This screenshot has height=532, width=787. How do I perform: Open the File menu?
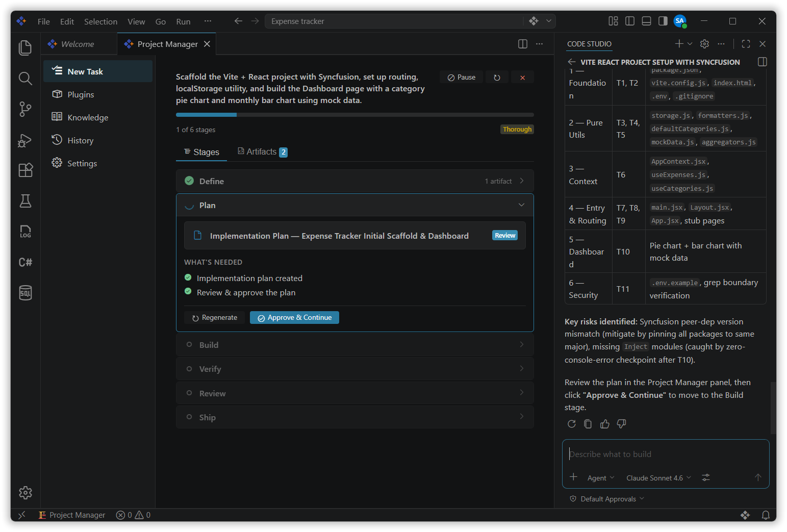tap(44, 21)
